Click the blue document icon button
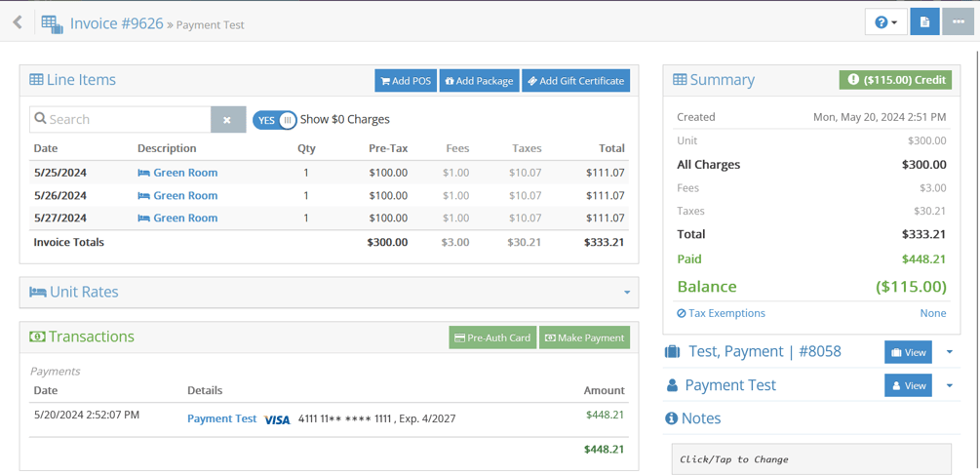Screen dimensions: 980x476 click(x=925, y=21)
